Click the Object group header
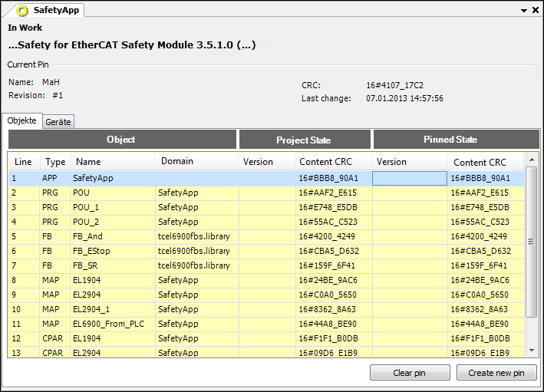The width and height of the screenshot is (544, 392). point(121,140)
